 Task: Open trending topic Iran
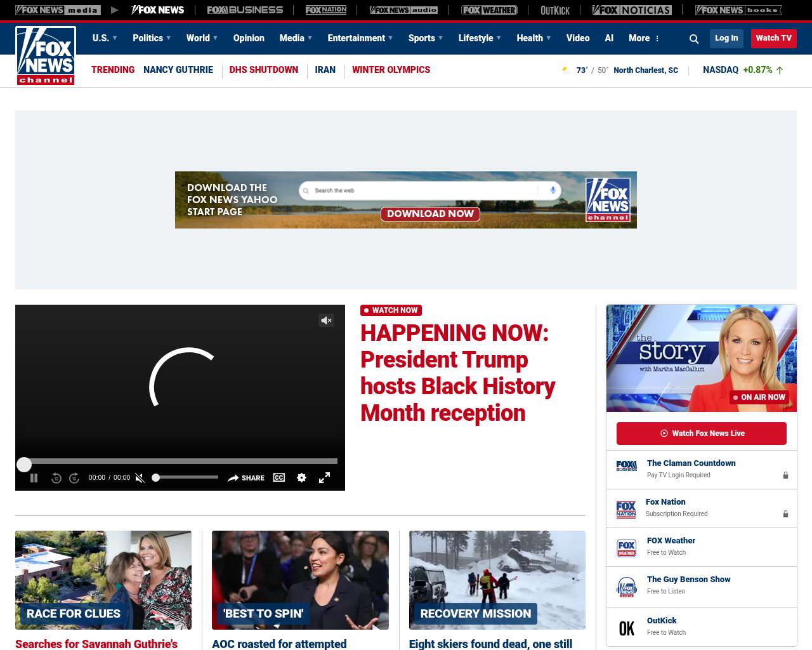325,70
